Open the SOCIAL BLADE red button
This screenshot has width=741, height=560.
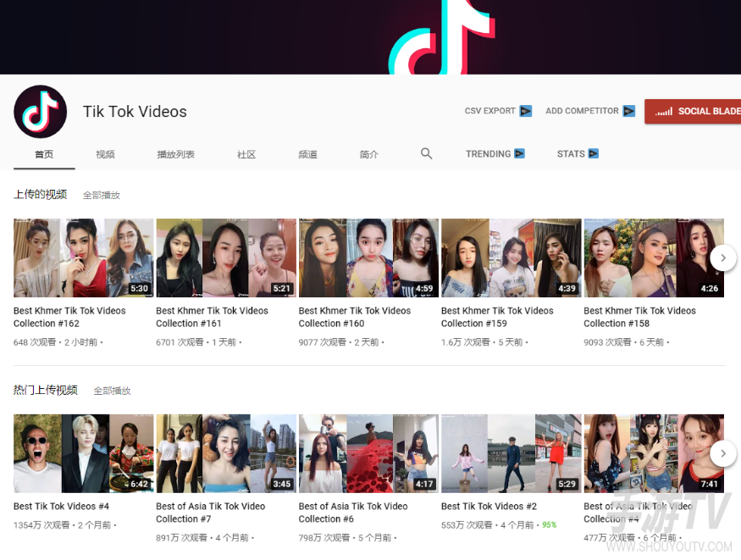[x=693, y=112]
